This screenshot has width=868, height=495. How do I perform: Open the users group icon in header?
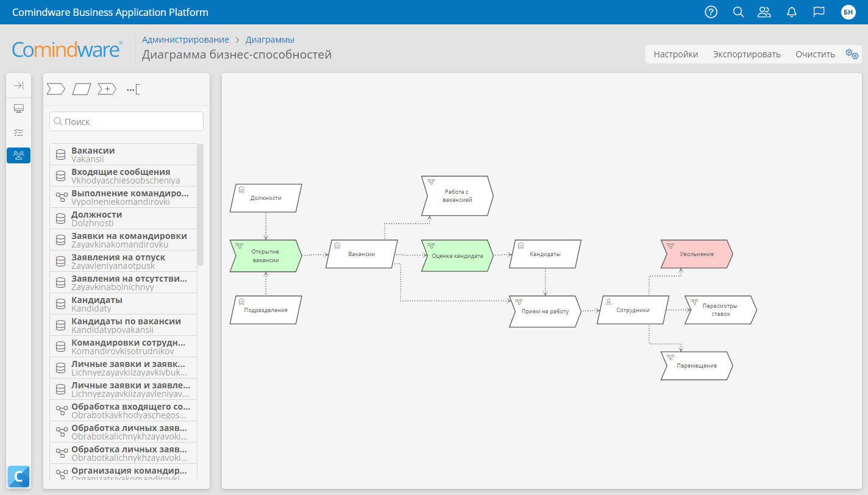(x=764, y=12)
